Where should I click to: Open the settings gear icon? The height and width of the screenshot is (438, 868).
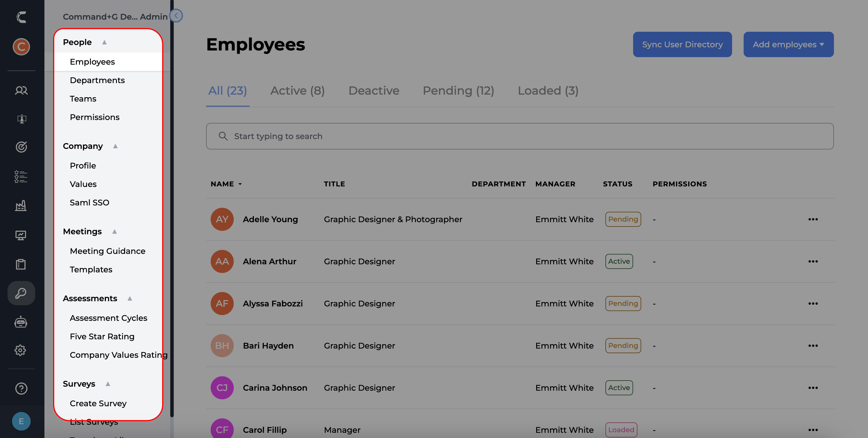tap(21, 350)
